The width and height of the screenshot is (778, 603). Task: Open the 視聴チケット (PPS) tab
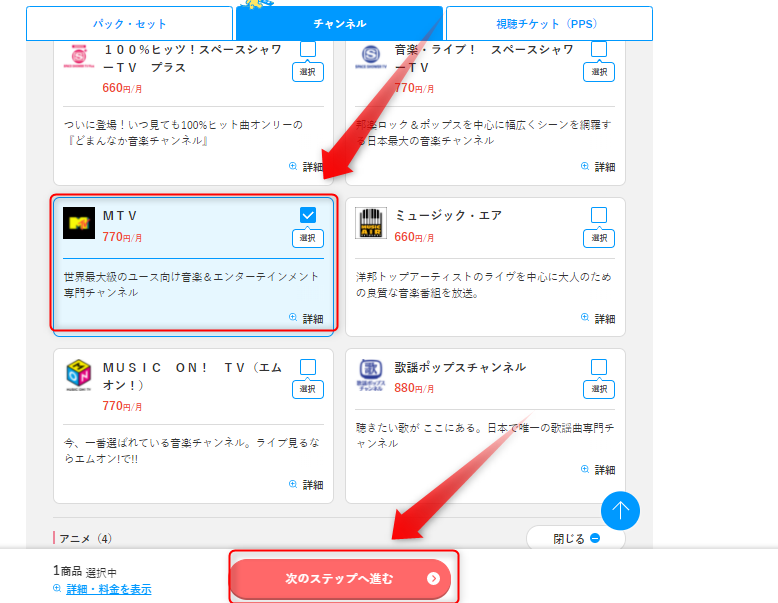point(549,23)
